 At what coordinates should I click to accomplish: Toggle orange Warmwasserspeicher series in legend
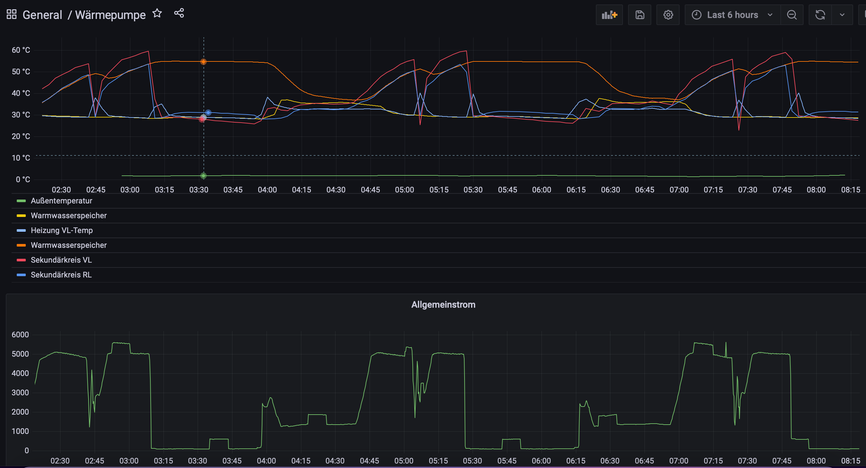(68, 245)
